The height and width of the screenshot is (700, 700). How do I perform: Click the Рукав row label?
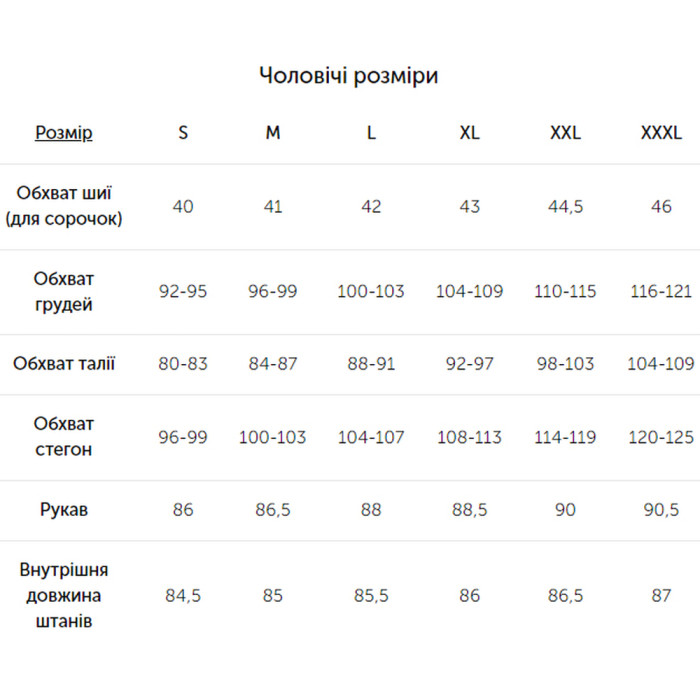click(x=64, y=510)
